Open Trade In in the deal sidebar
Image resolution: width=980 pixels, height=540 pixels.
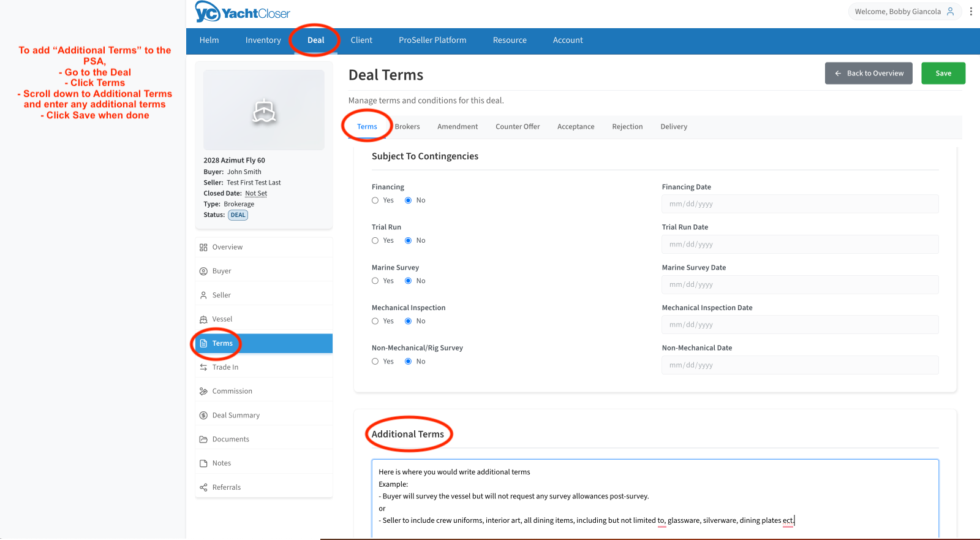click(x=264, y=367)
